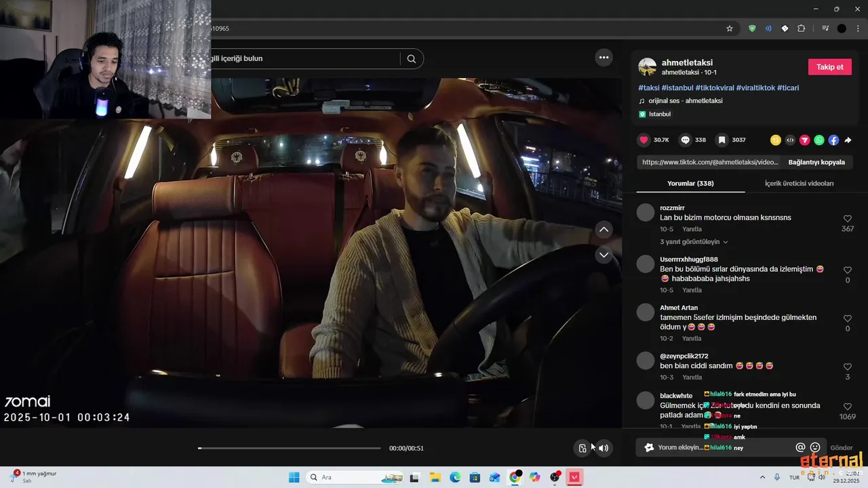Screen dimensions: 868x488
Task: Focus the TikTok search box
Action: click(x=305, y=59)
